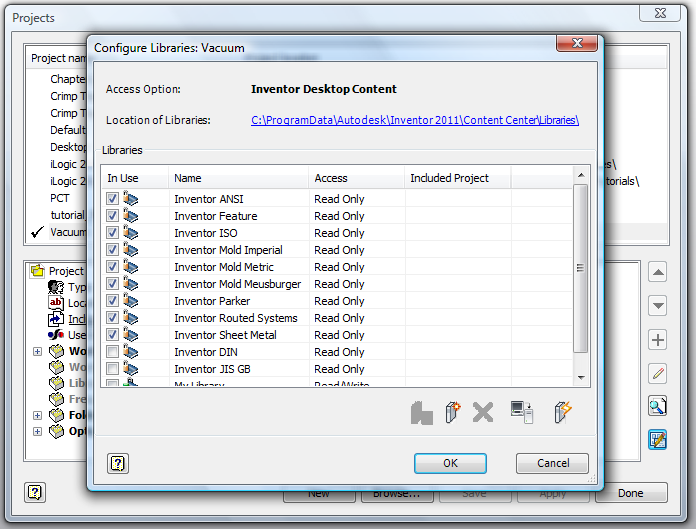Screen dimensions: 696x529
Task: Cancel the Configure Libraries dialog
Action: pos(553,463)
